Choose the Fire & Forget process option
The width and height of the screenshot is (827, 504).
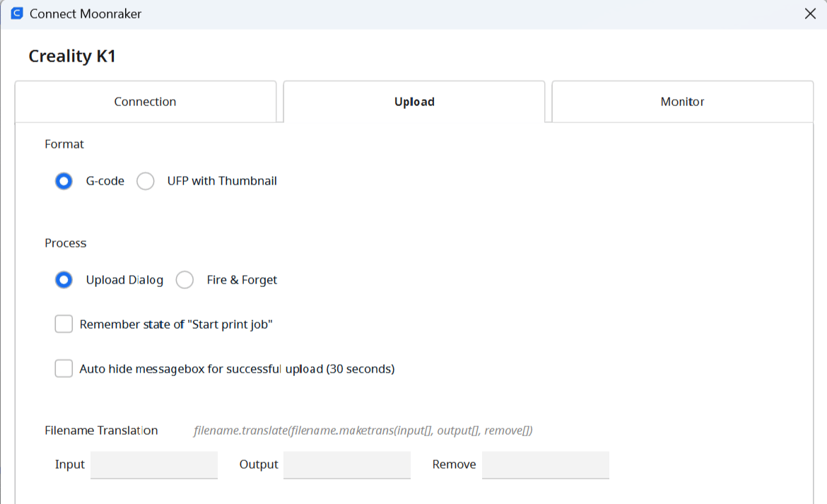tap(184, 280)
